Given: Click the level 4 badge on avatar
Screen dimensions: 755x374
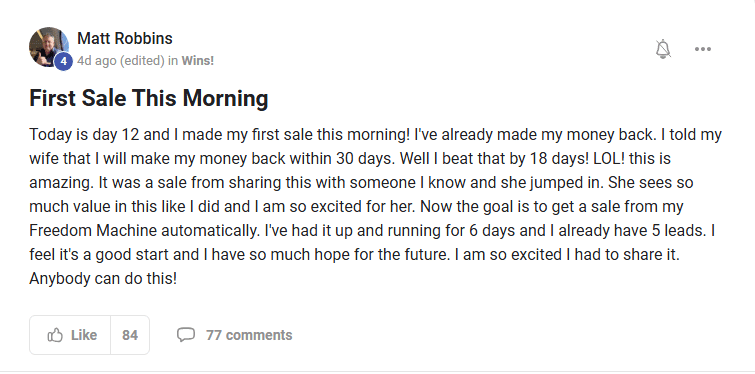Looking at the screenshot, I should (x=63, y=62).
